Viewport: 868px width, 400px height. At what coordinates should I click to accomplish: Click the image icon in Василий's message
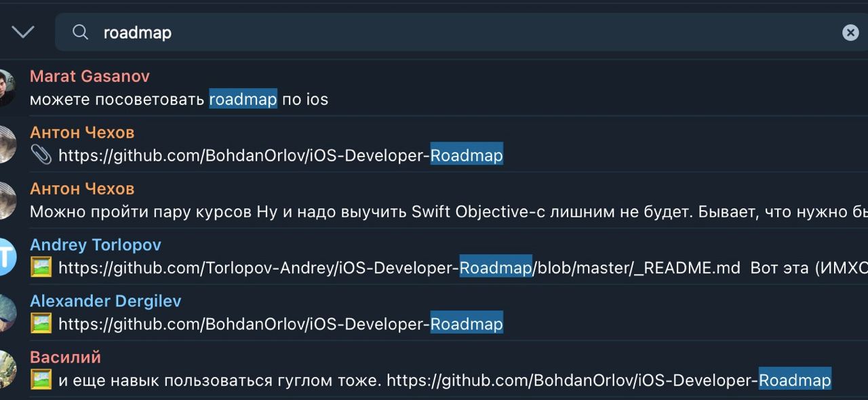click(41, 380)
